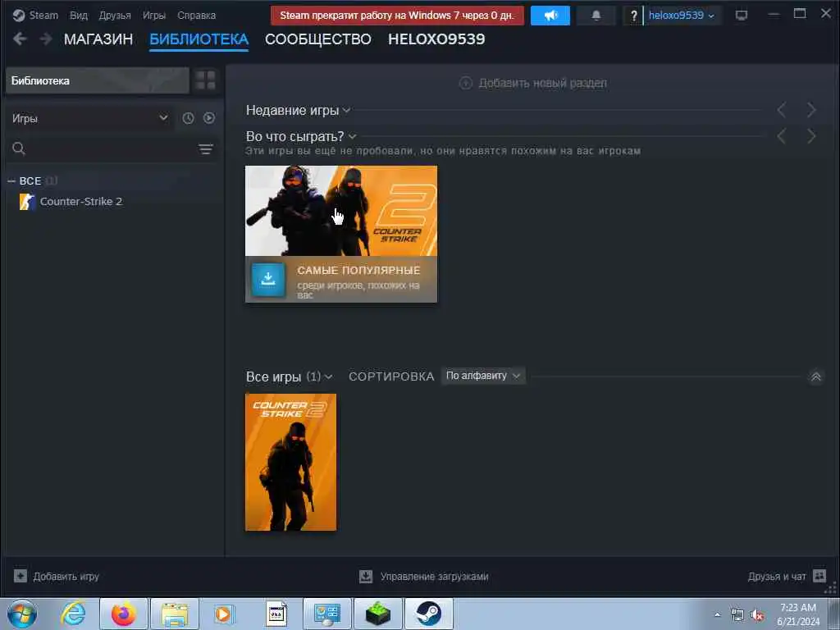The height and width of the screenshot is (630, 840).
Task: Click the Windows Start button
Action: tap(22, 614)
